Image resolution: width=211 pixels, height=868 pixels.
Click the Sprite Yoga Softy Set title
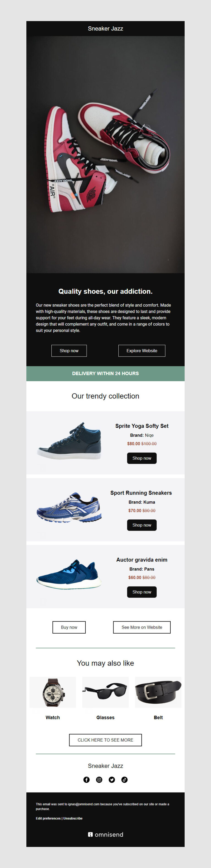[141, 426]
